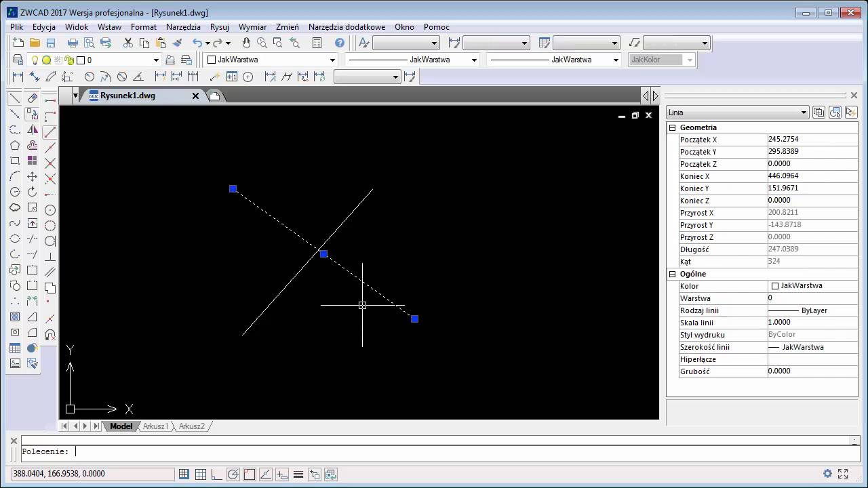Pick the Snap to Midpoint icon
The width and height of the screenshot is (868, 488).
coord(50,147)
